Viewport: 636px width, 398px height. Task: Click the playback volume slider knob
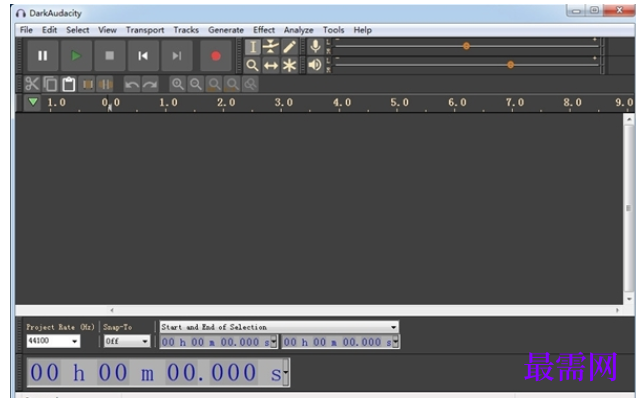pyautogui.click(x=511, y=65)
